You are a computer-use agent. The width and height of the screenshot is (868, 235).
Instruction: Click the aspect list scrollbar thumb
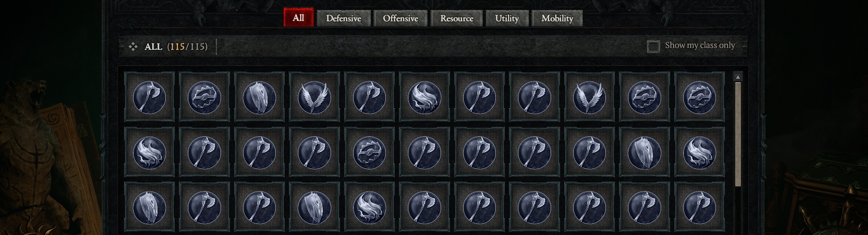[738, 134]
